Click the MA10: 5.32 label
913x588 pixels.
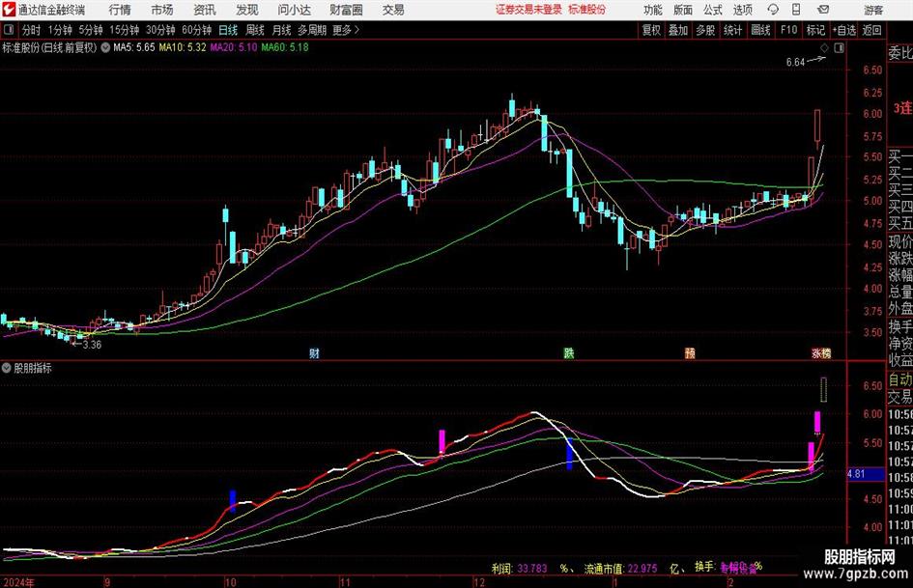click(x=183, y=47)
